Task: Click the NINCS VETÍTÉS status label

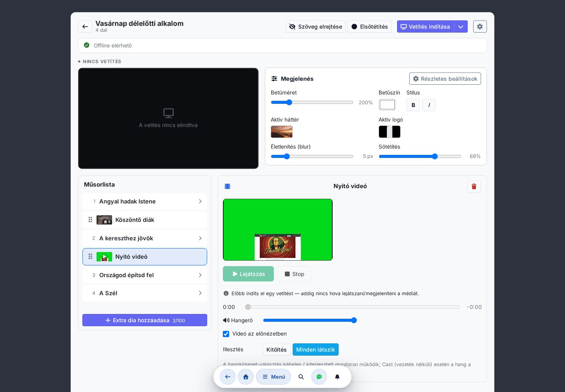Action: [x=102, y=62]
